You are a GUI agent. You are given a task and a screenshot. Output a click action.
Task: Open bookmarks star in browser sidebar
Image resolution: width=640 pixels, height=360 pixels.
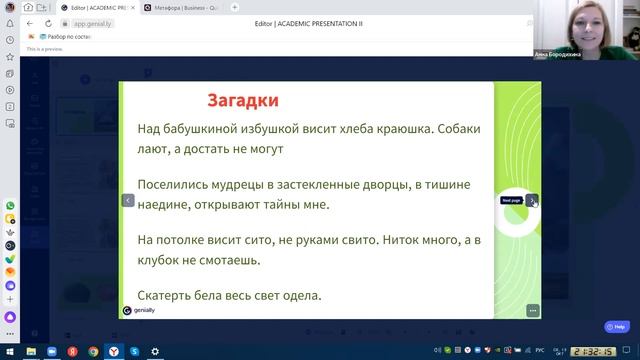coord(10,57)
